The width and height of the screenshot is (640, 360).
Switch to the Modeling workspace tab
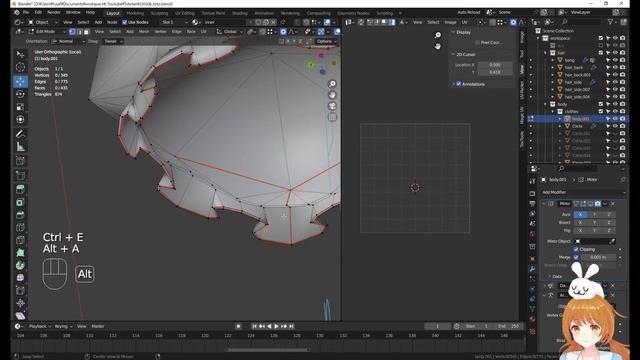coord(135,13)
